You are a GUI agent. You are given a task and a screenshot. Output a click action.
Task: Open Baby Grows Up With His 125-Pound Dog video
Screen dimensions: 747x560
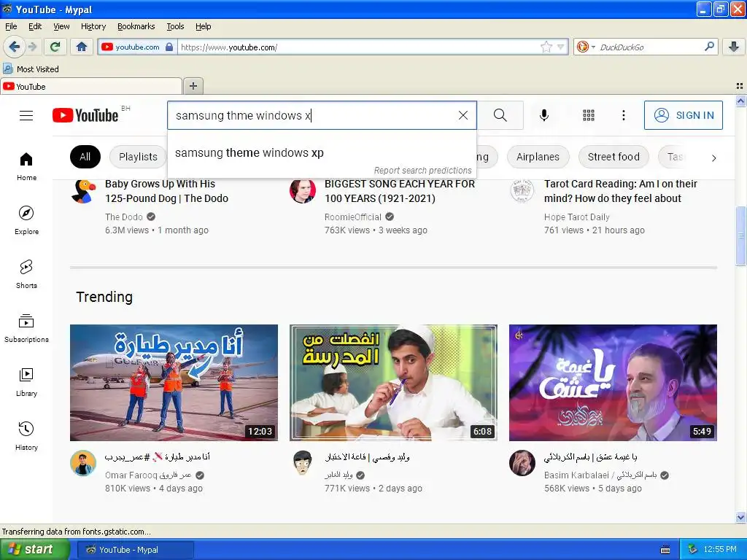click(x=167, y=191)
